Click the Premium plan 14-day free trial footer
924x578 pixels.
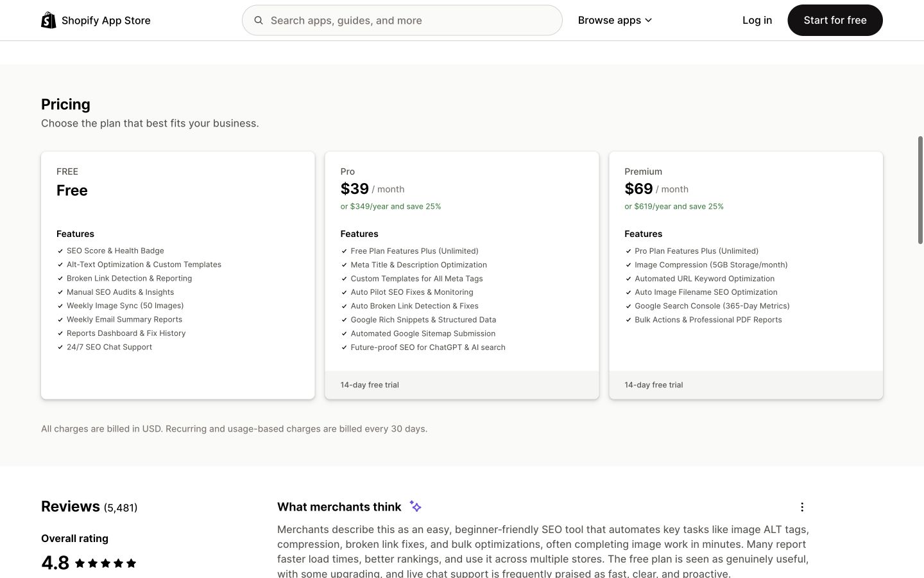[746, 385]
